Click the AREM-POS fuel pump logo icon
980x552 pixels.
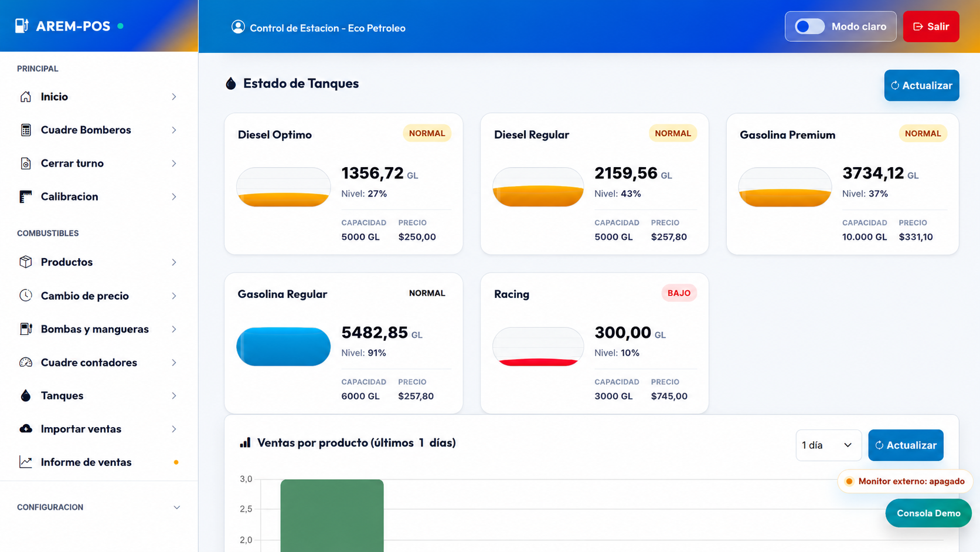coord(22,26)
